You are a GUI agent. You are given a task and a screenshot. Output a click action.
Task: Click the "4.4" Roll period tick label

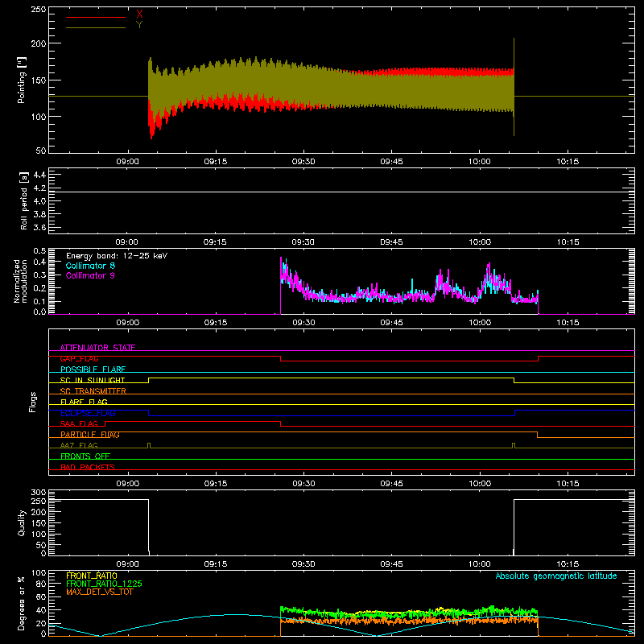click(x=39, y=175)
